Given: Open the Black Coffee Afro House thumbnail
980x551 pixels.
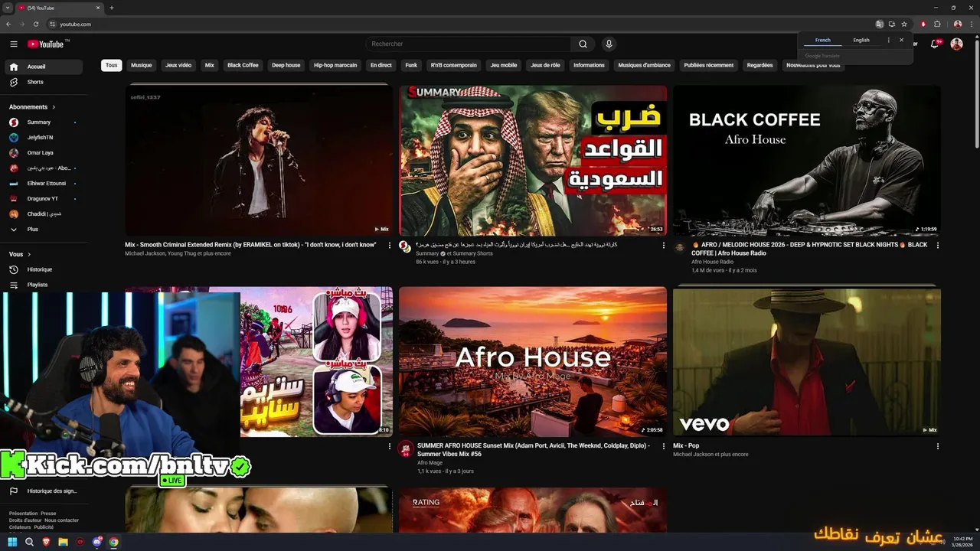Looking at the screenshot, I should [807, 161].
